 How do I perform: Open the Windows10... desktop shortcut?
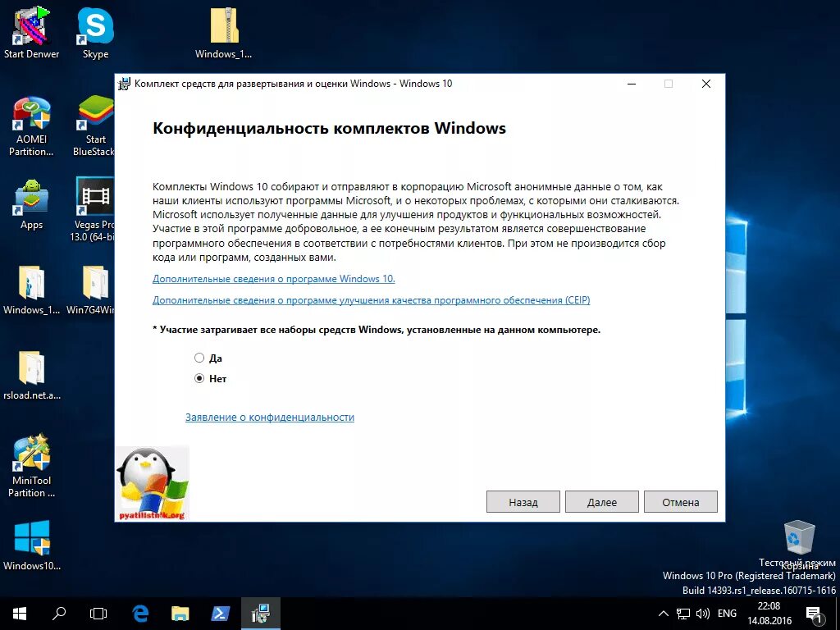click(x=32, y=545)
